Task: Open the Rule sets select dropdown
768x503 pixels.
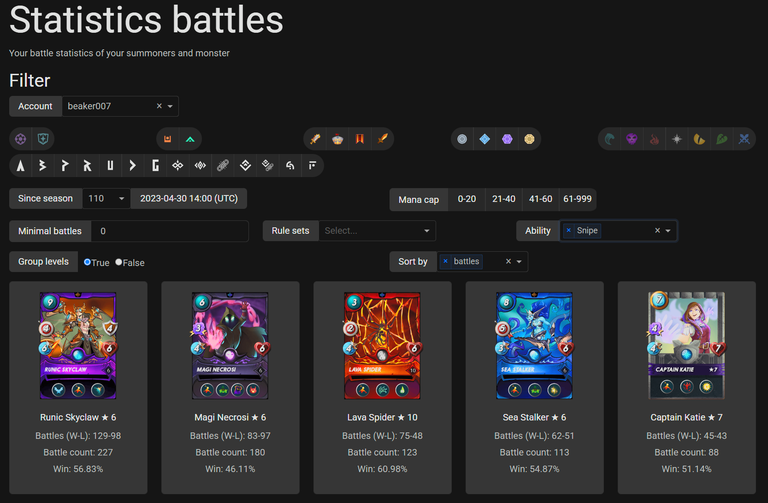Action: (377, 231)
